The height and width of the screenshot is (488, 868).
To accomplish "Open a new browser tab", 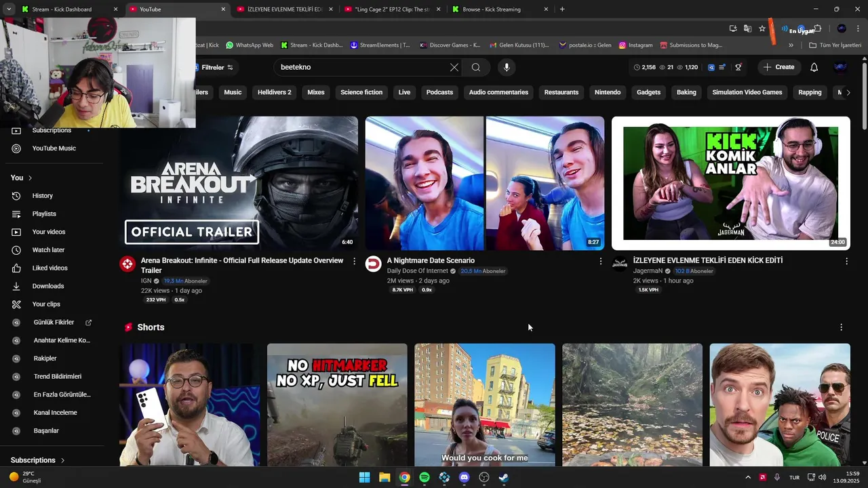I will coord(562,9).
